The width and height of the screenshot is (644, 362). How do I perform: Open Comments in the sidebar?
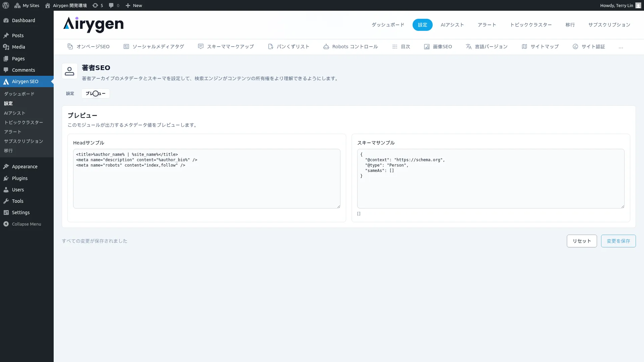click(x=27, y=70)
